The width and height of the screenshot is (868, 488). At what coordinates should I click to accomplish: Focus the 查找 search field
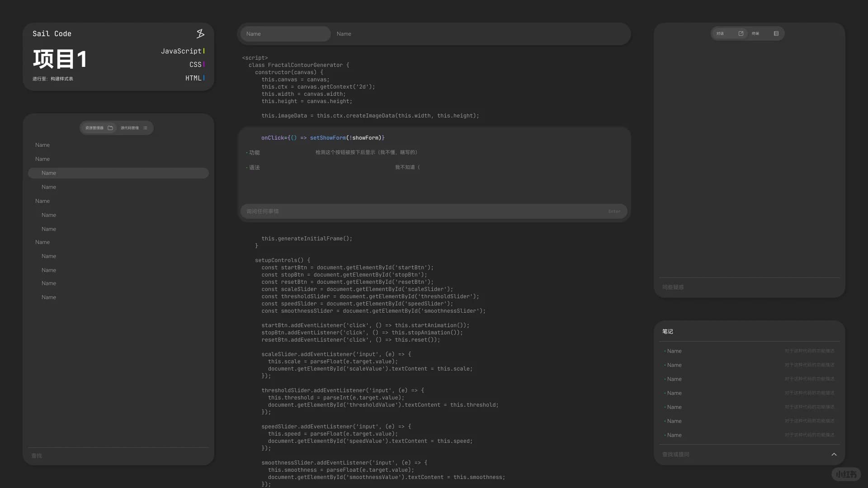pyautogui.click(x=118, y=456)
